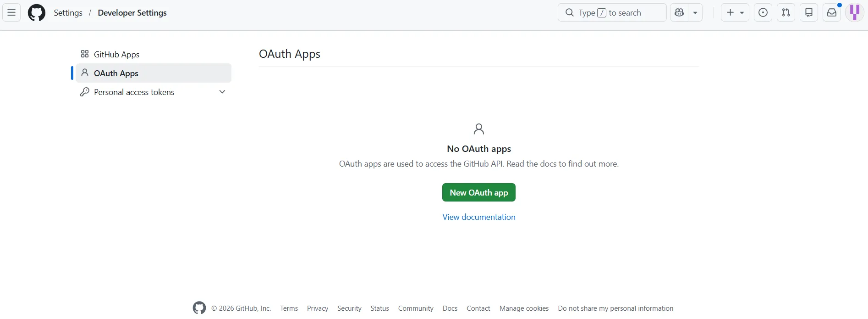Click Do not share my personal information
868x319 pixels.
tap(616, 308)
